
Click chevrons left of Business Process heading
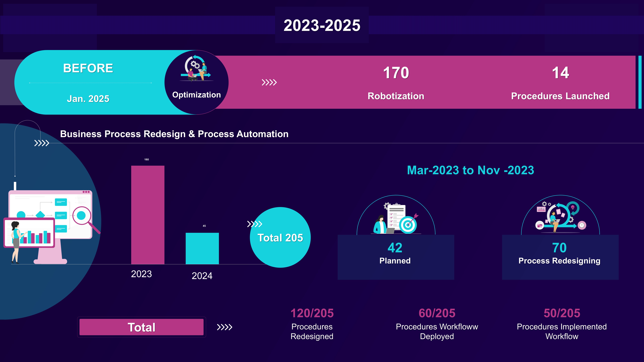tap(42, 143)
